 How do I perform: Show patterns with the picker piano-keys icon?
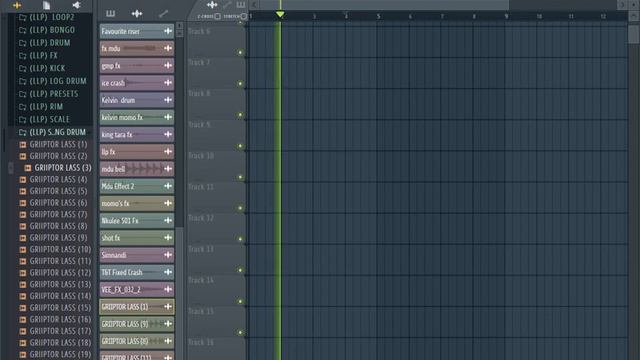(110, 14)
